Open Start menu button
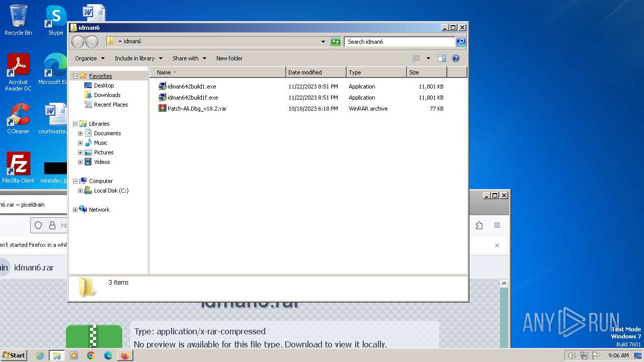 coord(14,355)
